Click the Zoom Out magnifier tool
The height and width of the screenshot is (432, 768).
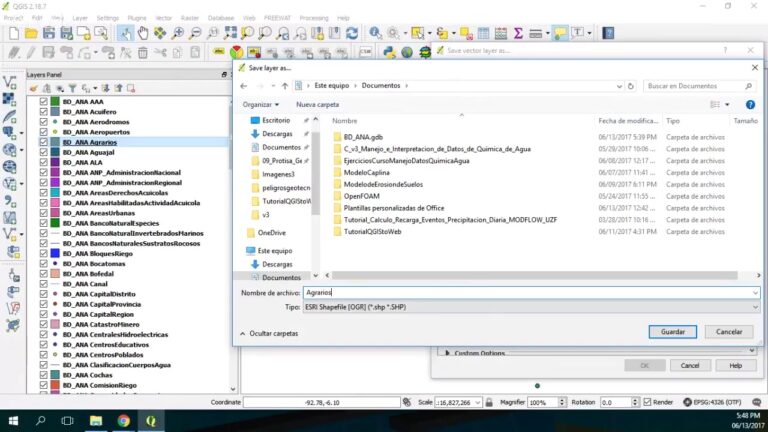click(x=195, y=33)
